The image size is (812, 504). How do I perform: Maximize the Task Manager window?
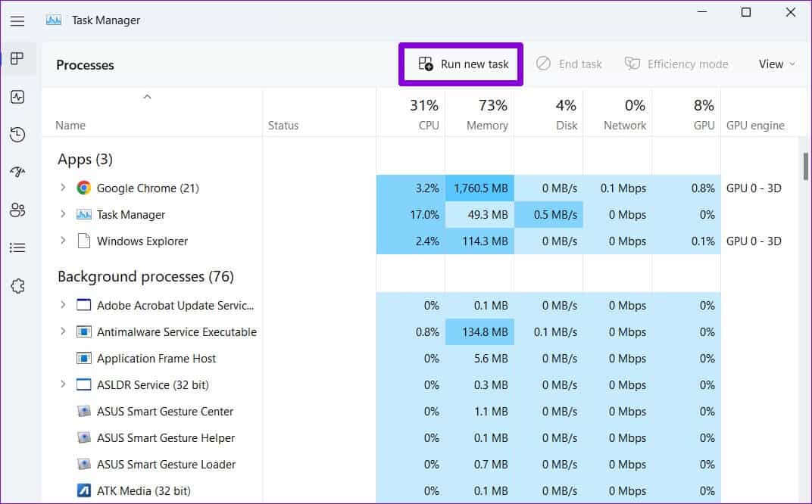[x=745, y=12]
